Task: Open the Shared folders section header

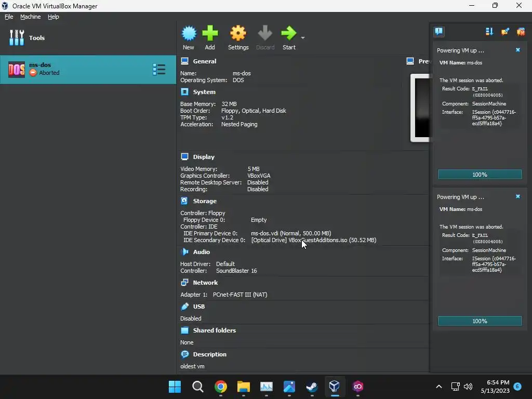Action: click(x=215, y=330)
